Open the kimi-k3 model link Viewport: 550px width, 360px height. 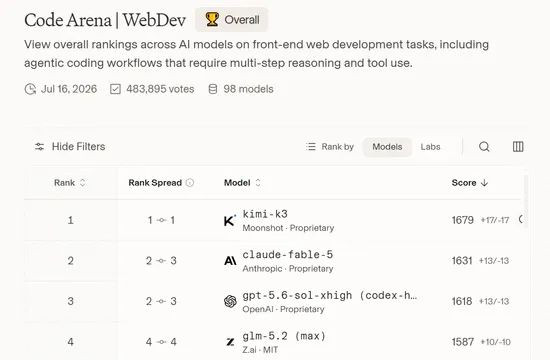(265, 214)
